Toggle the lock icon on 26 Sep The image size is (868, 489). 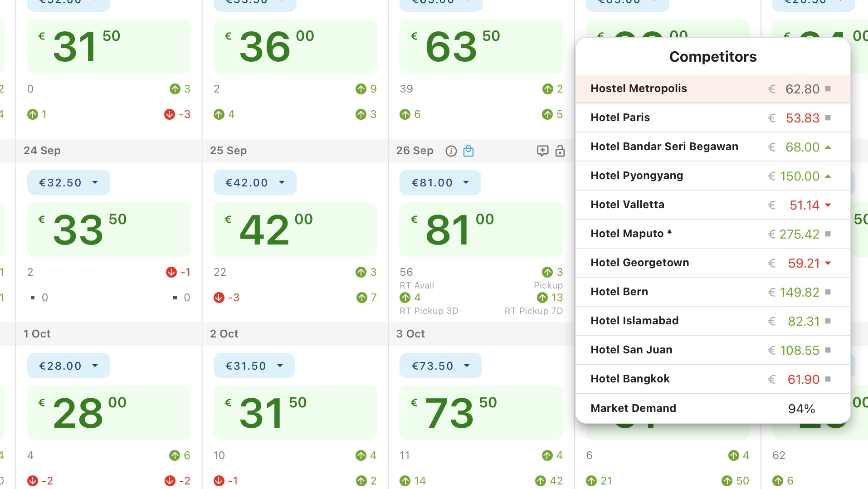(x=560, y=151)
